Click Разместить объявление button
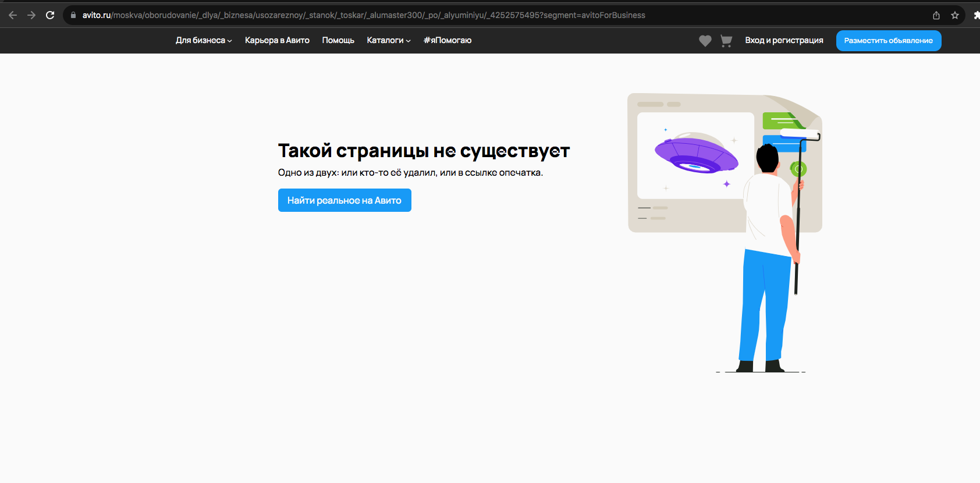This screenshot has height=483, width=980. click(889, 41)
